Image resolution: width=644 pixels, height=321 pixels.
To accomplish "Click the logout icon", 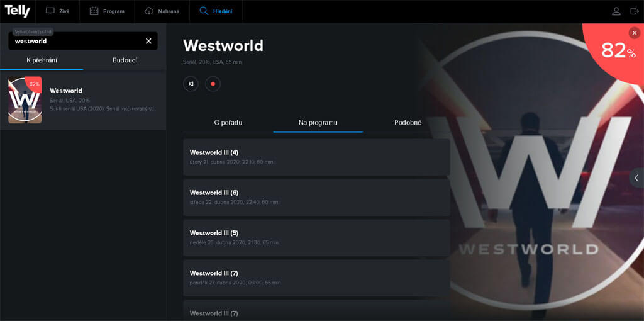I will [x=635, y=11].
